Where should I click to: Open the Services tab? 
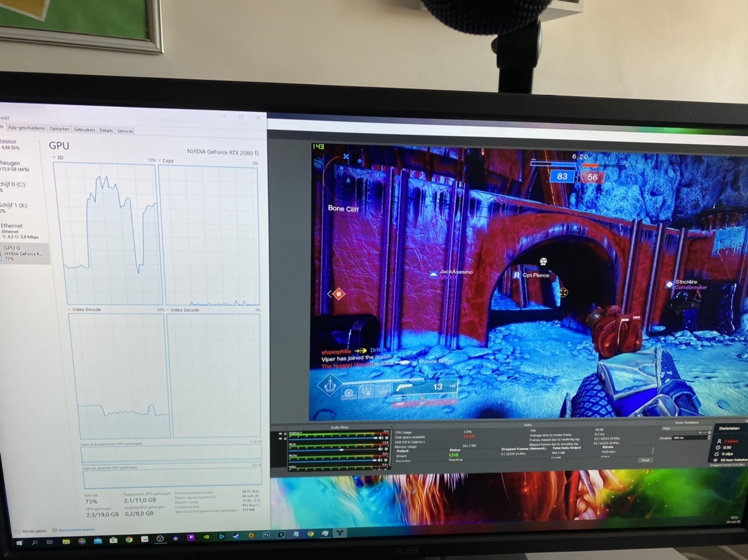[x=125, y=131]
